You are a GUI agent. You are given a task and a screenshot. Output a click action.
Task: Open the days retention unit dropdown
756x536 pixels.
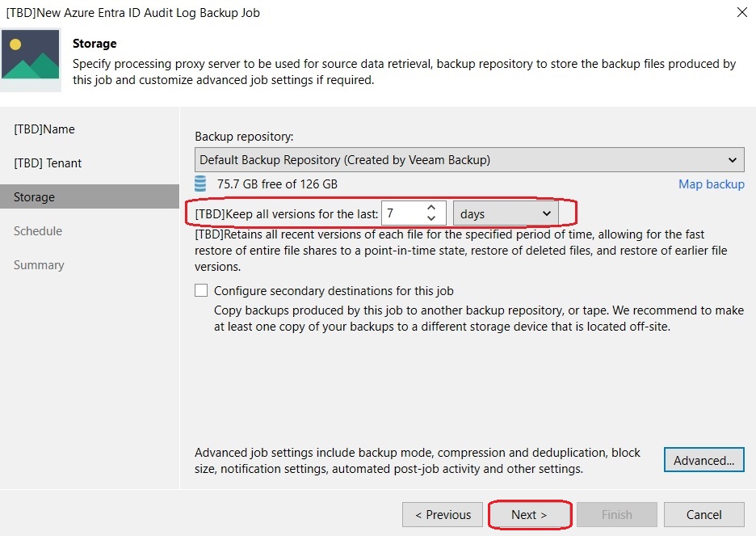pyautogui.click(x=506, y=213)
